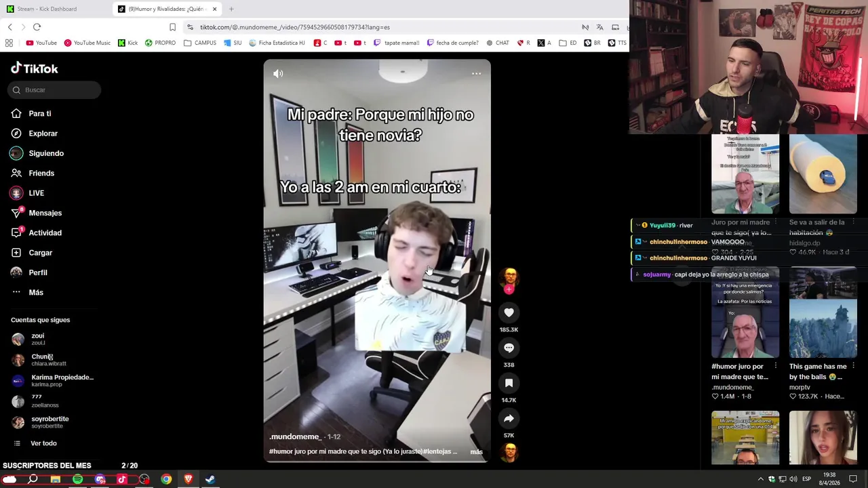Open fecha de cumple? bookmark

(452, 43)
